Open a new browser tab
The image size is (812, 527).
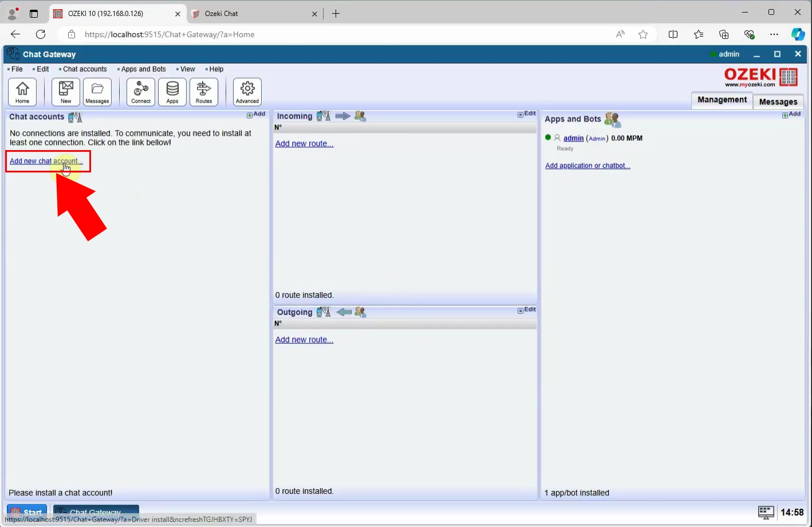[x=336, y=14]
